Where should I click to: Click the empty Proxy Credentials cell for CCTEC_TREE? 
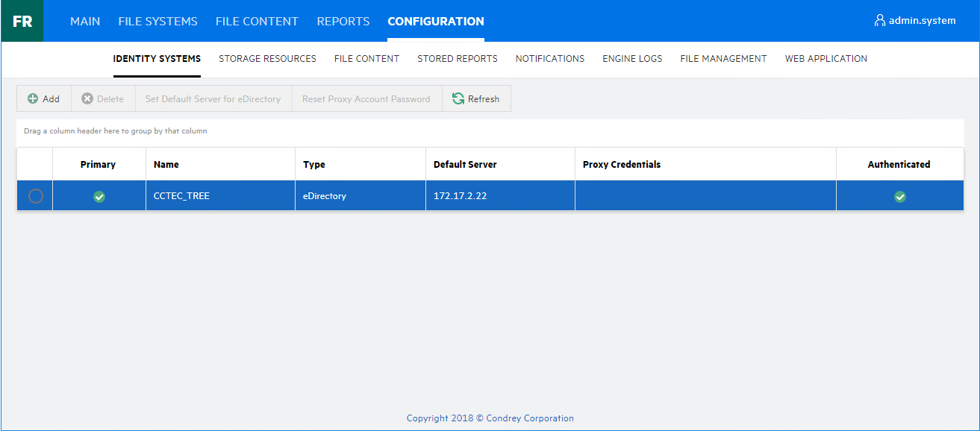click(x=705, y=196)
